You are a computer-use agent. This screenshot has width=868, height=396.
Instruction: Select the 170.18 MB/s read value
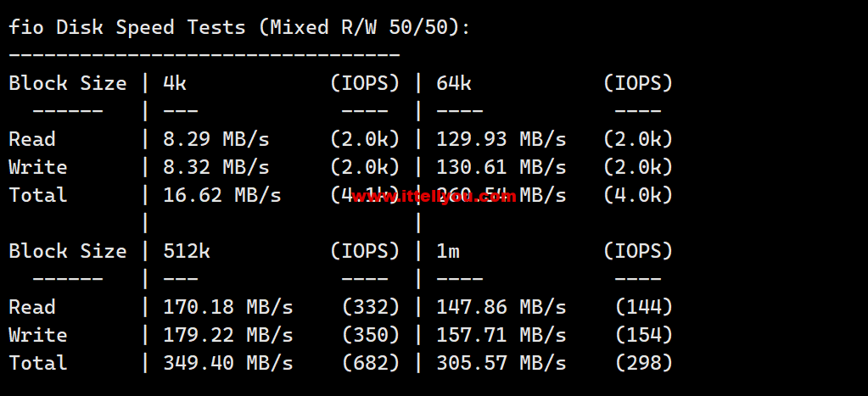228,308
